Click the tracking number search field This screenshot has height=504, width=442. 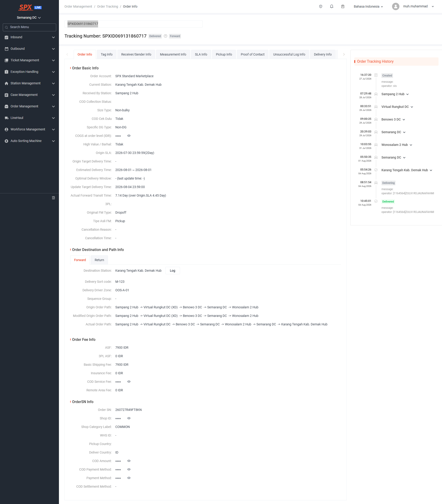point(134,24)
